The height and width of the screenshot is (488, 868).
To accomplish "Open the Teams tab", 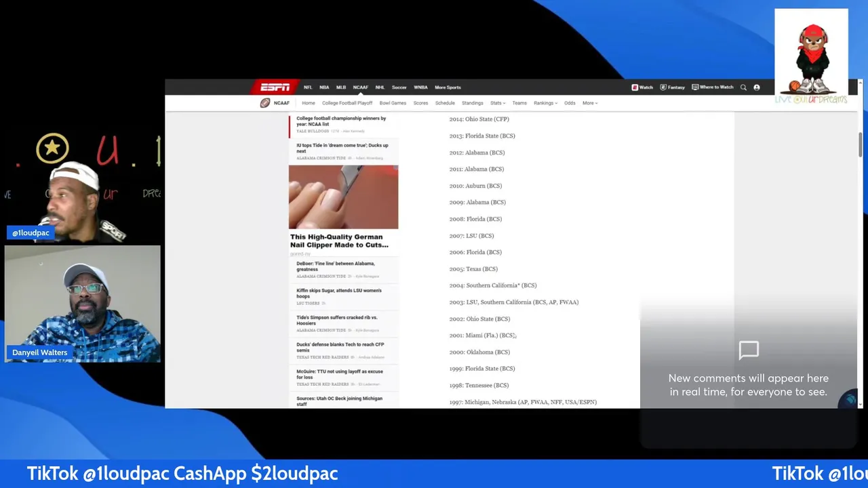I will (x=519, y=103).
